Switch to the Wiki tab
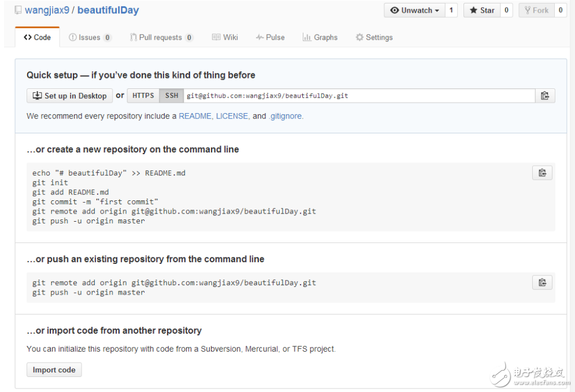This screenshot has width=575, height=392. point(225,38)
